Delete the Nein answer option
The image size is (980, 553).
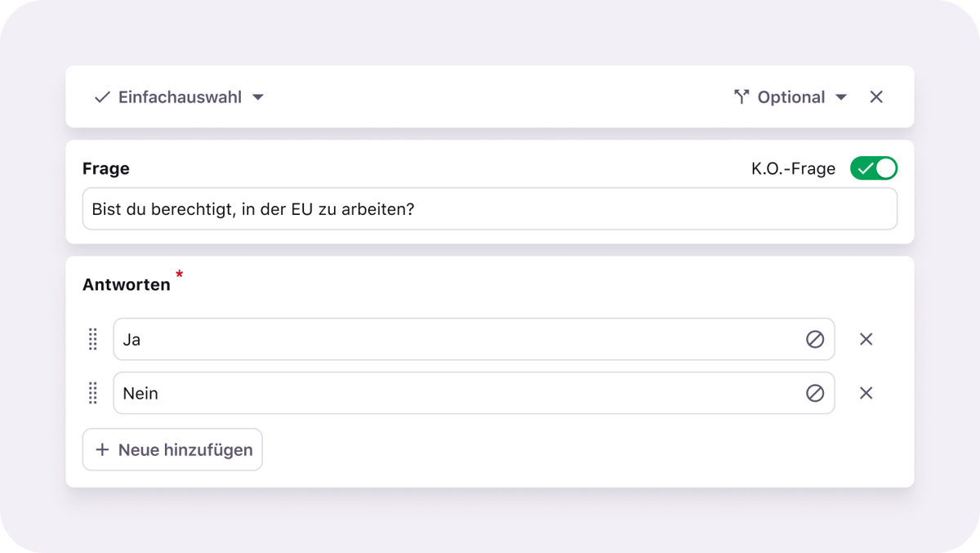click(x=866, y=393)
